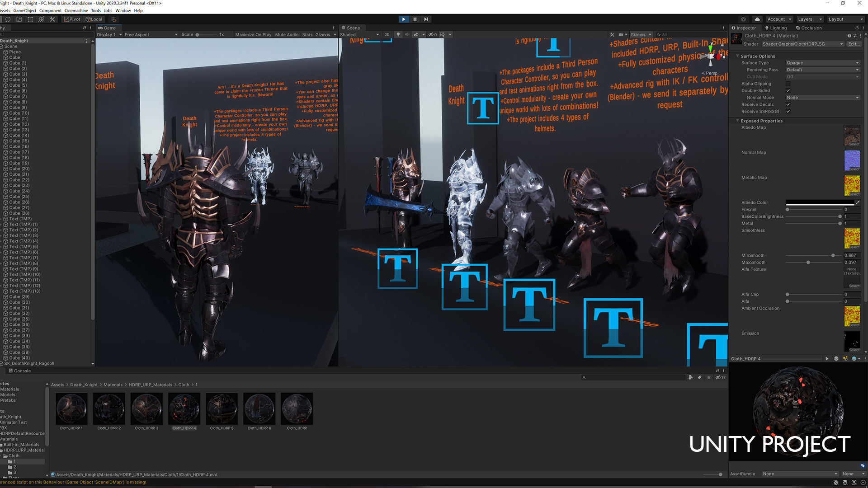Pause the game playback
The height and width of the screenshot is (488, 868).
tap(415, 19)
